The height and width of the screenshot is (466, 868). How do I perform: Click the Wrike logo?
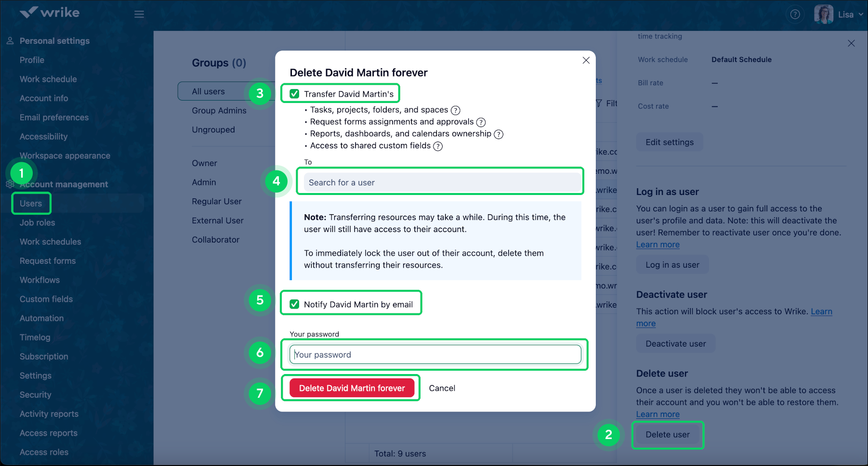point(51,13)
